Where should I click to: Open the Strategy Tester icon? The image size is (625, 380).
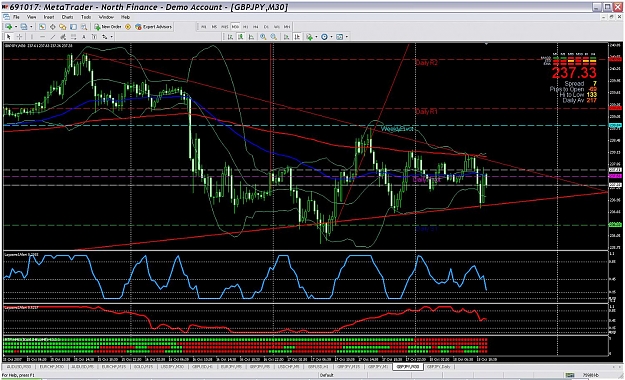84,27
